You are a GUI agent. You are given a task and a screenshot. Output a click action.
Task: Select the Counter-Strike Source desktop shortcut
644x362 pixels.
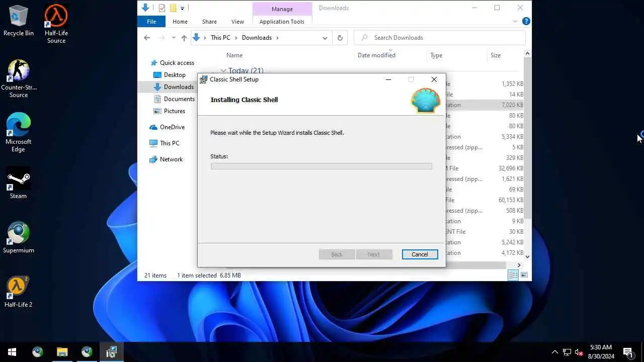click(19, 78)
